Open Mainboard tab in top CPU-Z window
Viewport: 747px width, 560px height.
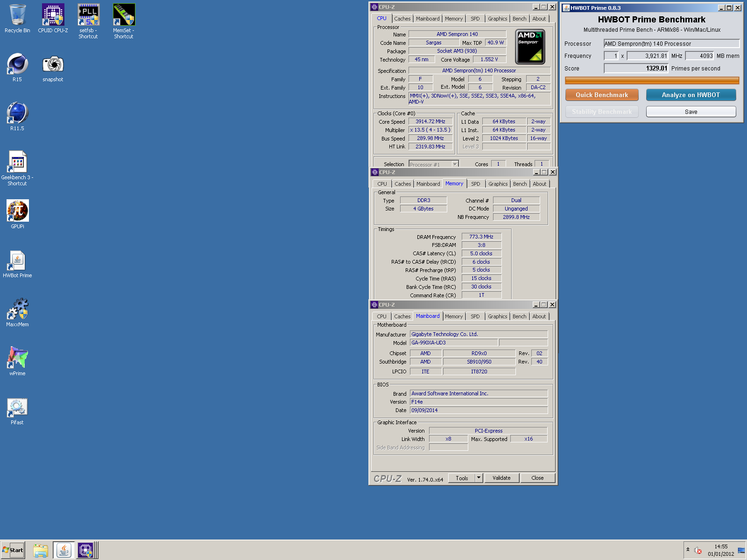(428, 19)
